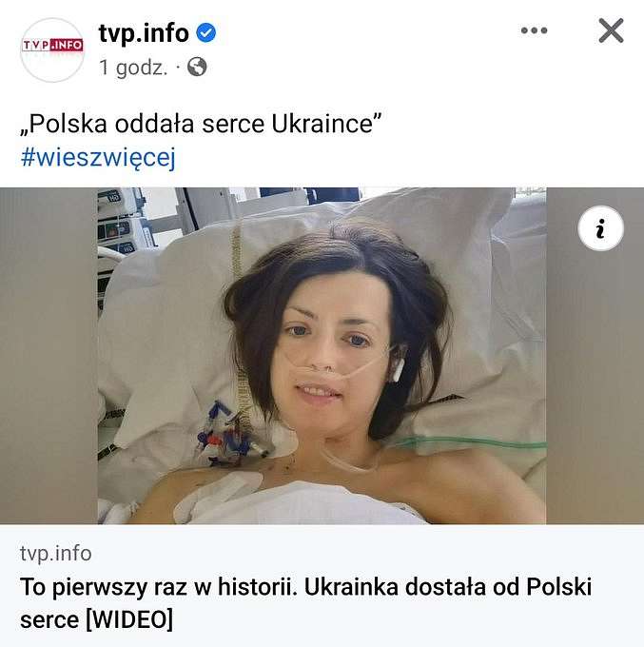Click the globe public-audience icon
Screen dimensions: 644x647
coord(197,67)
